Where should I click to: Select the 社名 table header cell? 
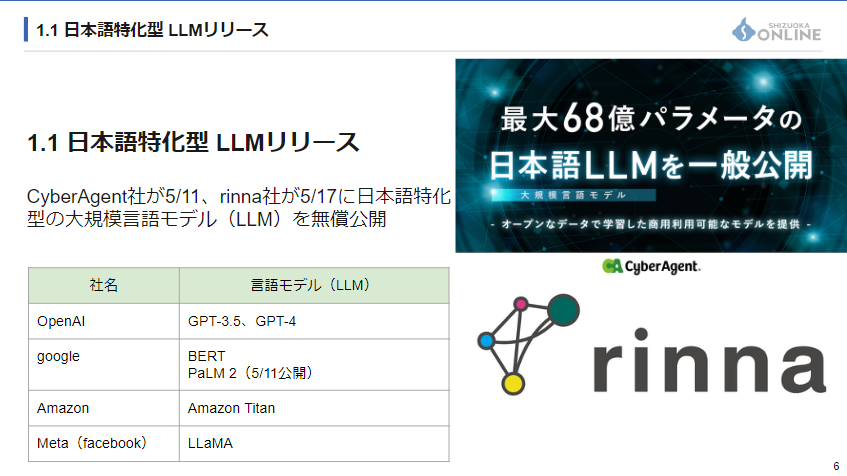[104, 285]
